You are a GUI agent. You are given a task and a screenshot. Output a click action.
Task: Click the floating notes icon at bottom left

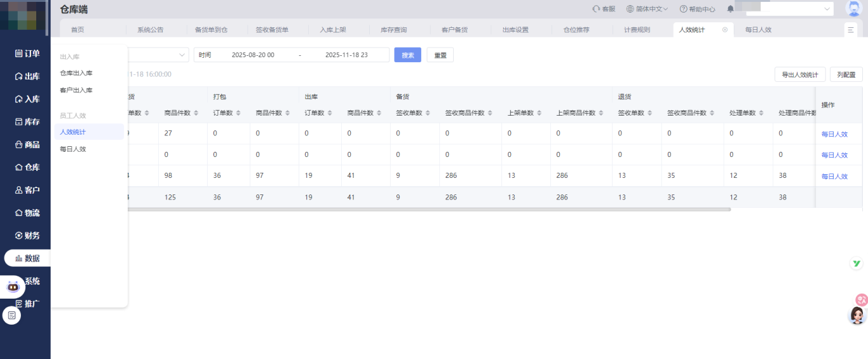coord(11,315)
